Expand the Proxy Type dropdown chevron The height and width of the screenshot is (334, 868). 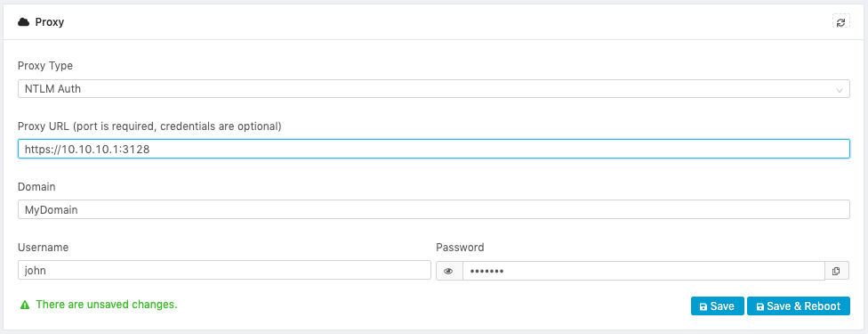pyautogui.click(x=840, y=89)
